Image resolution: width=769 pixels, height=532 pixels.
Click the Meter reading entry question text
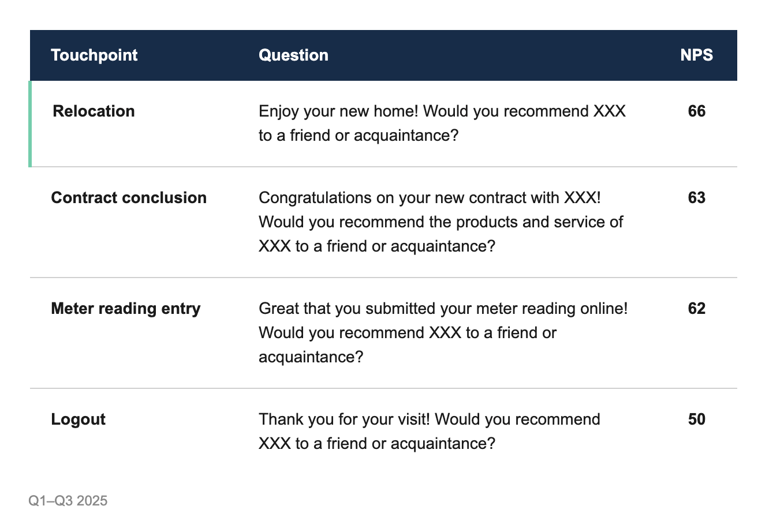pos(443,333)
